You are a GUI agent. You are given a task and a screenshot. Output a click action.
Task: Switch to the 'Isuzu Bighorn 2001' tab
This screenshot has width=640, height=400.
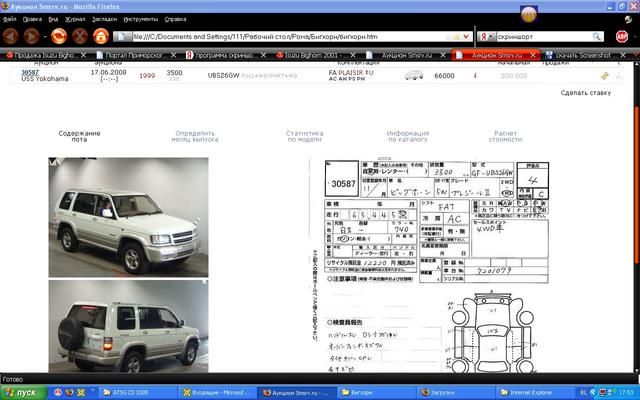pyautogui.click(x=314, y=55)
